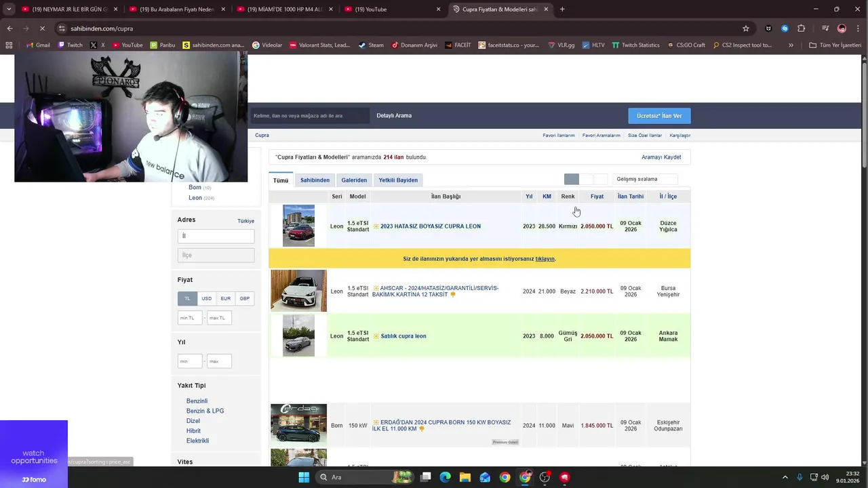This screenshot has height=488, width=868.
Task: Open the Chrome apps grid icon
Action: 9,45
